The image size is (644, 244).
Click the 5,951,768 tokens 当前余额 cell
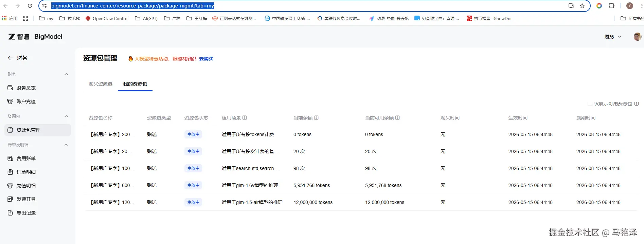312,185
